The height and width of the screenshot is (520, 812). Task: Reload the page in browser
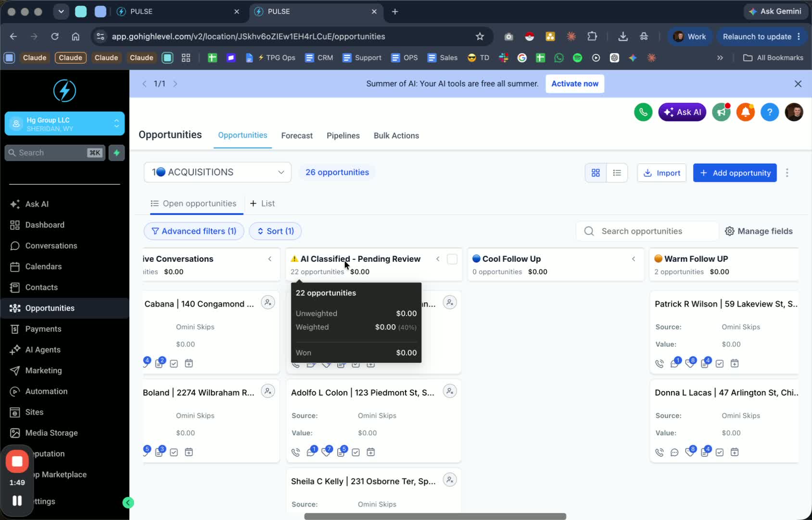click(x=55, y=37)
